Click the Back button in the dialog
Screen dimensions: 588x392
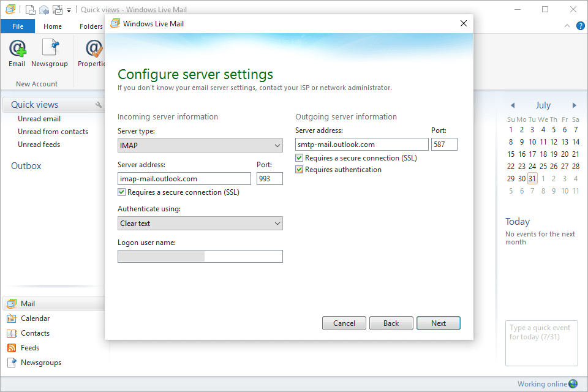click(391, 323)
